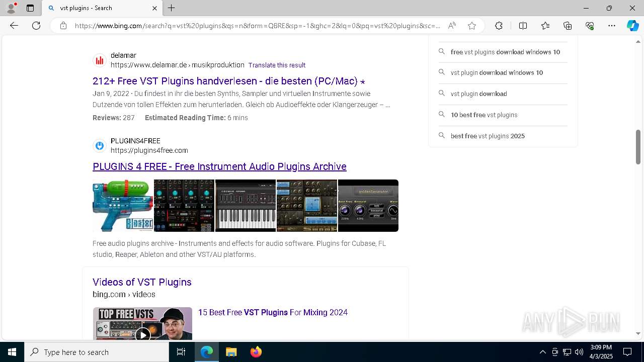The width and height of the screenshot is (644, 362).
Task: Open Settings and more menu
Action: pos(612,26)
